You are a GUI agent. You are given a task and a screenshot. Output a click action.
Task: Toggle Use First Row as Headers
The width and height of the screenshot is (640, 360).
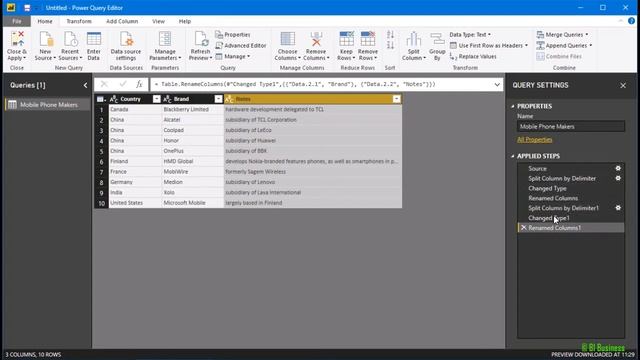tap(489, 46)
